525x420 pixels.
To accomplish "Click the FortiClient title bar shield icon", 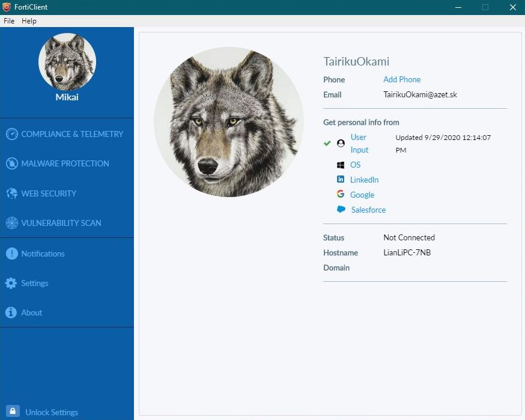I will tap(7, 7).
